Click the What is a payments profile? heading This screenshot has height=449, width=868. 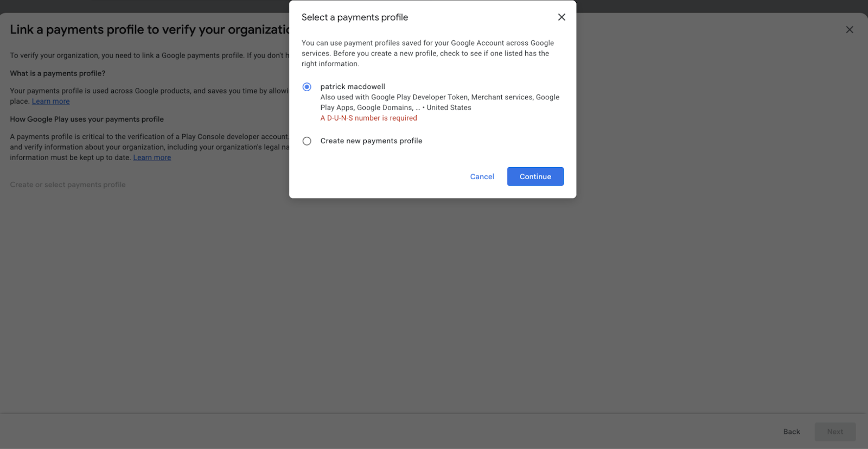click(58, 73)
